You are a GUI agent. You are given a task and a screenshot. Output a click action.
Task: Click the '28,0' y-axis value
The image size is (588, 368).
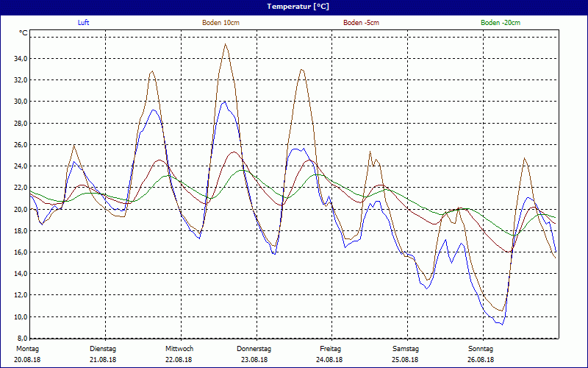coord(20,123)
